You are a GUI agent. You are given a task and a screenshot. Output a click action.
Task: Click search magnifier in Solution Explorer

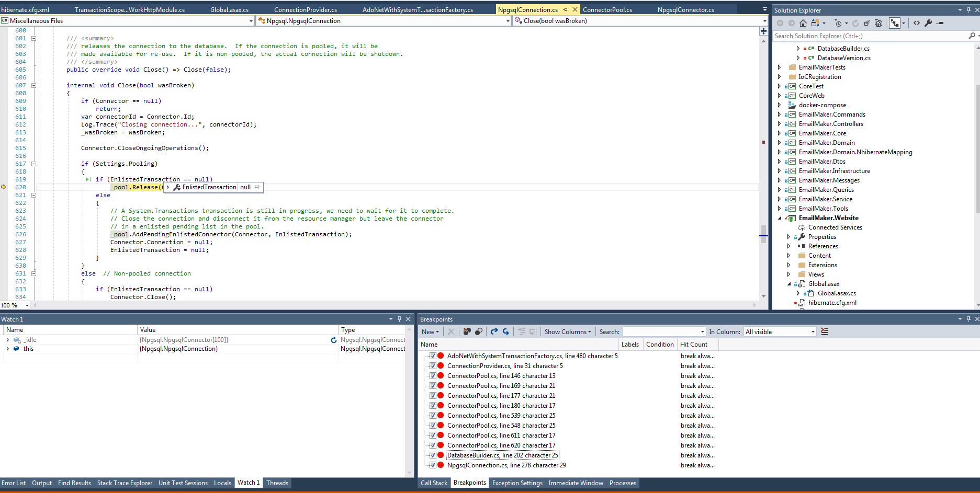[972, 36]
